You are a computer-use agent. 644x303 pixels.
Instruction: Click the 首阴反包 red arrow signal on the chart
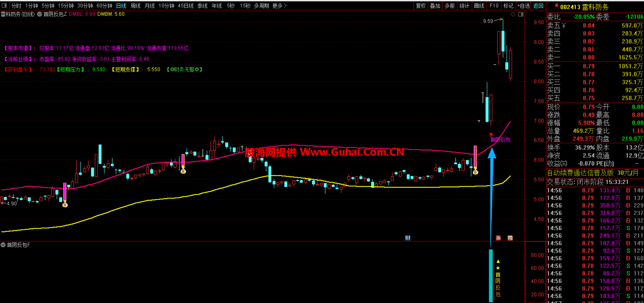pyautogui.click(x=491, y=135)
